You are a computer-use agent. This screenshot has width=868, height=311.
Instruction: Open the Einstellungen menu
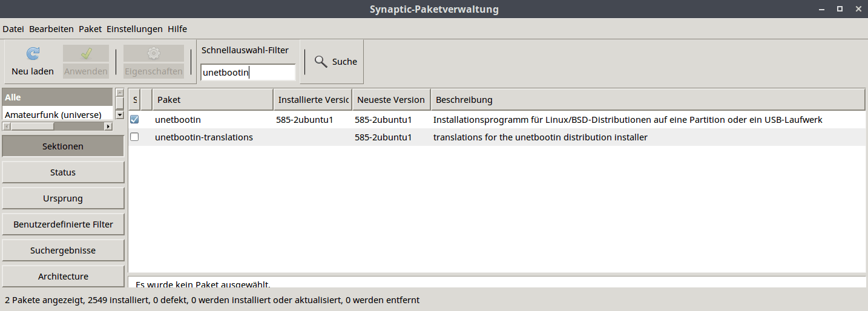tap(134, 29)
